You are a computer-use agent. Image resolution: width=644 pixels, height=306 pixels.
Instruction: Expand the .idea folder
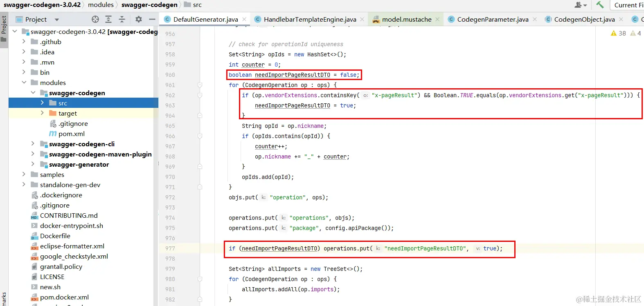[24, 52]
